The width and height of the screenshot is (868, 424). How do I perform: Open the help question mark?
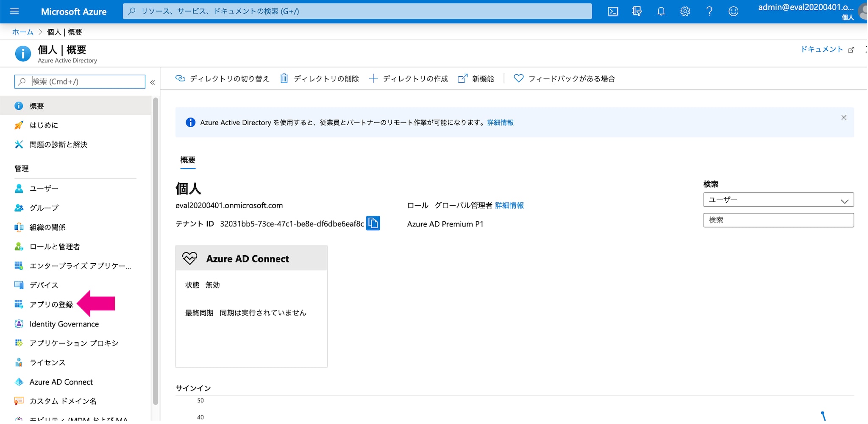[709, 11]
